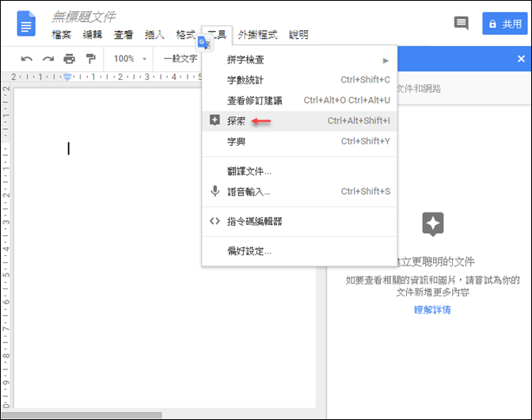Click the code brackets icon for 指令碼編輯器
Viewport: 532px width, 420px height.
pyautogui.click(x=215, y=221)
